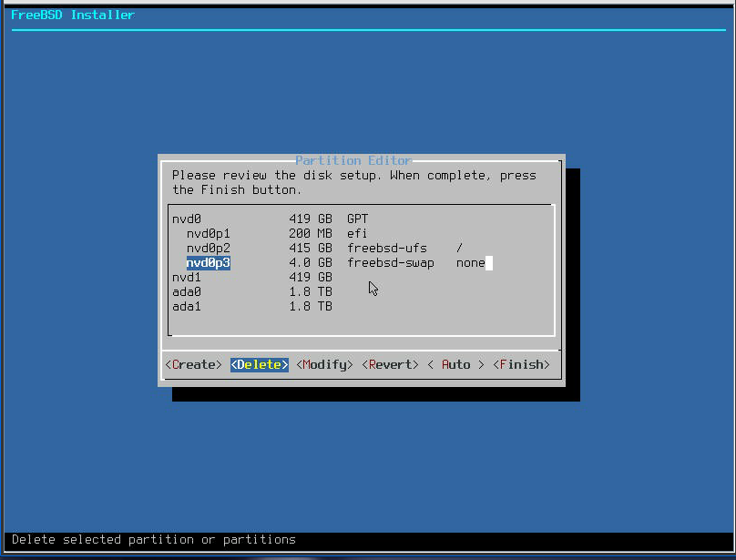Select the ada1 disk row
This screenshot has height=560, width=736.
coord(362,307)
